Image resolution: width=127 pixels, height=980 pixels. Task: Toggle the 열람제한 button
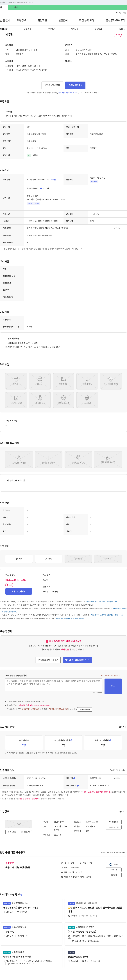tap(26, 832)
